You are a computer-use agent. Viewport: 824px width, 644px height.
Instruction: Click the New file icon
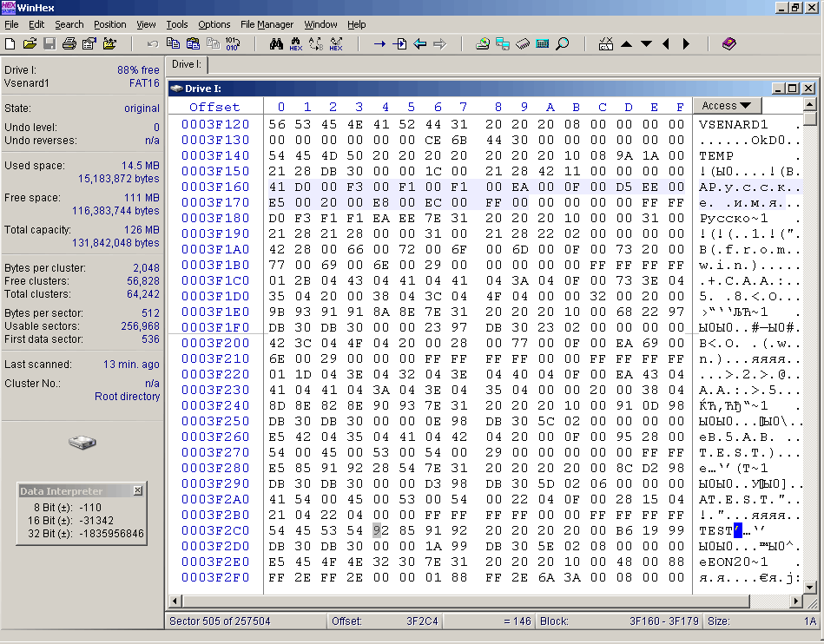pyautogui.click(x=10, y=43)
